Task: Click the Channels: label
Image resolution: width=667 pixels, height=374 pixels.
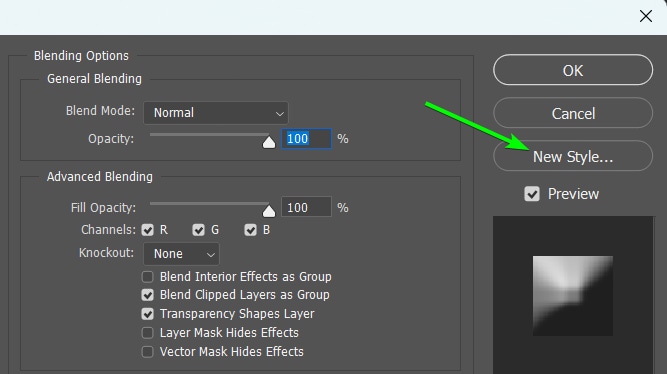Action: [108, 230]
